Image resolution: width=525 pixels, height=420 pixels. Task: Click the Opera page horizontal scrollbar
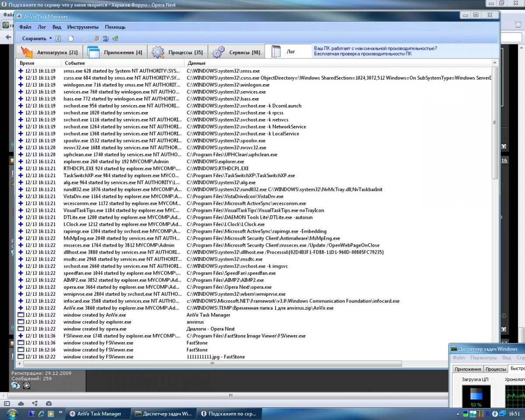[230, 395]
